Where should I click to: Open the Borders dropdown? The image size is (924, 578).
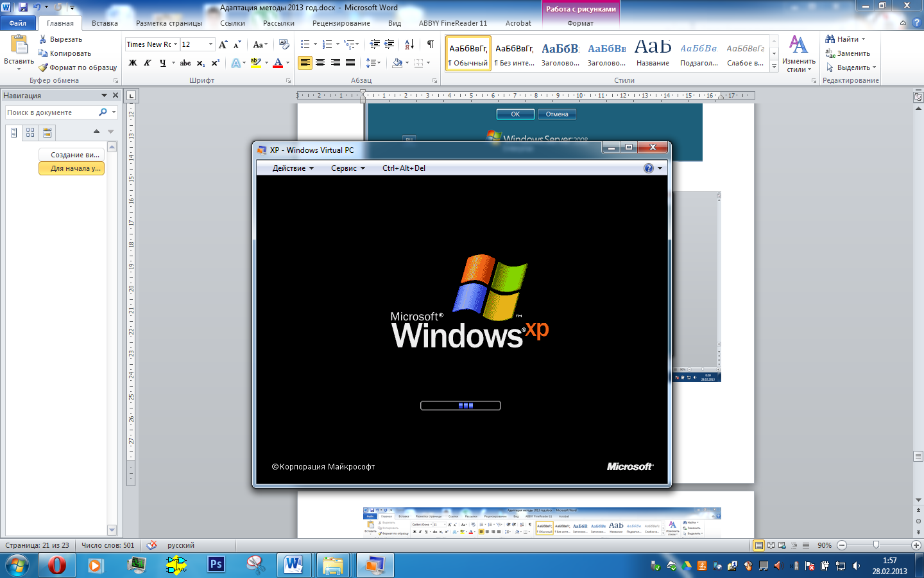pyautogui.click(x=427, y=63)
